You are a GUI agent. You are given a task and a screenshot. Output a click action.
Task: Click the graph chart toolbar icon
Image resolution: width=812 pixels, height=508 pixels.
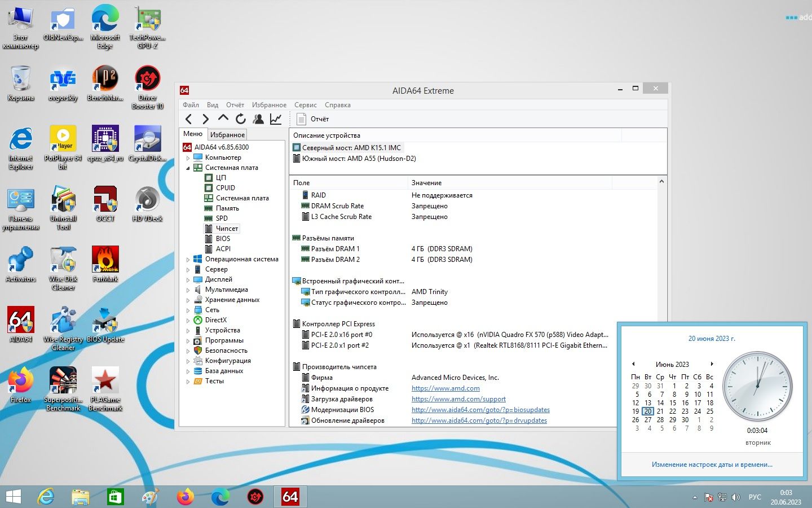tap(276, 119)
